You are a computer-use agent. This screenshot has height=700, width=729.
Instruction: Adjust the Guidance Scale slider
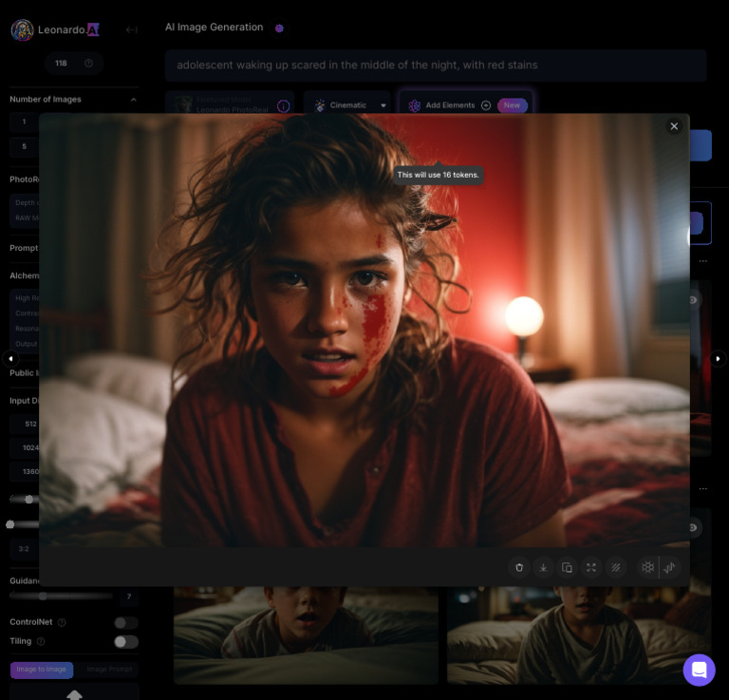pos(61,596)
